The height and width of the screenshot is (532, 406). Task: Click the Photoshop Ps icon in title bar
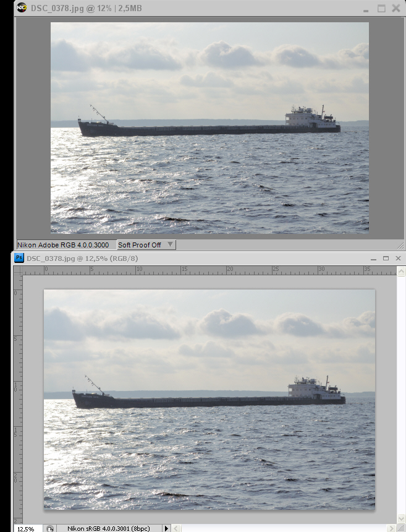[19, 258]
